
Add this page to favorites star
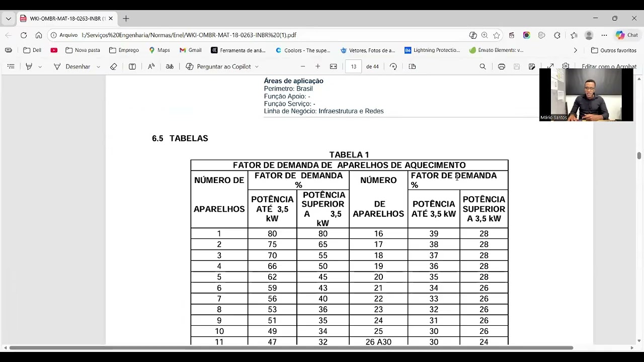[497, 35]
